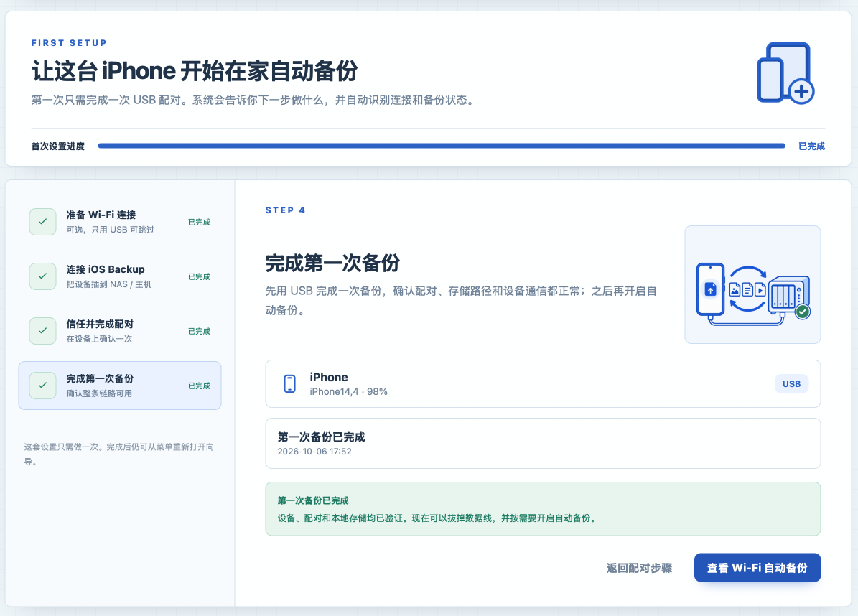The image size is (858, 616).
Task: Click the 完成第一次备份 heading in the main panel
Action: (332, 263)
